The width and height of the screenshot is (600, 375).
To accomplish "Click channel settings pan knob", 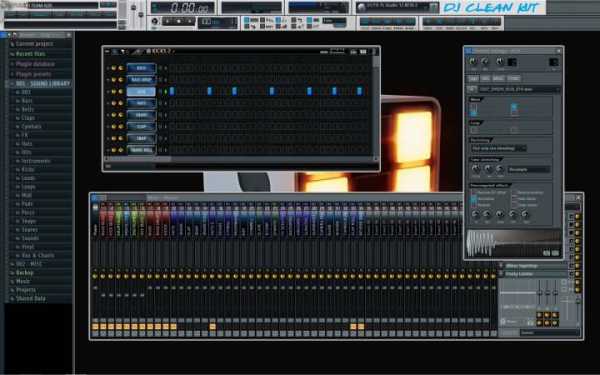I will click(473, 61).
